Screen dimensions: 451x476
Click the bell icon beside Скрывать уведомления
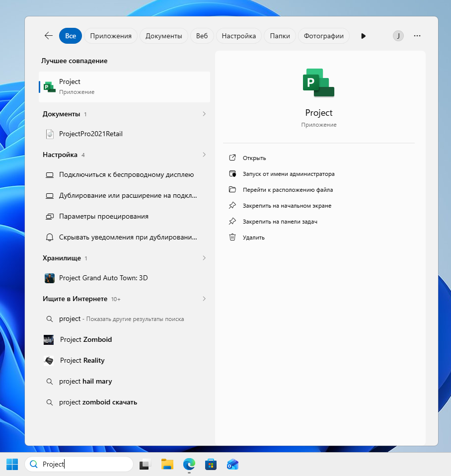tap(50, 238)
